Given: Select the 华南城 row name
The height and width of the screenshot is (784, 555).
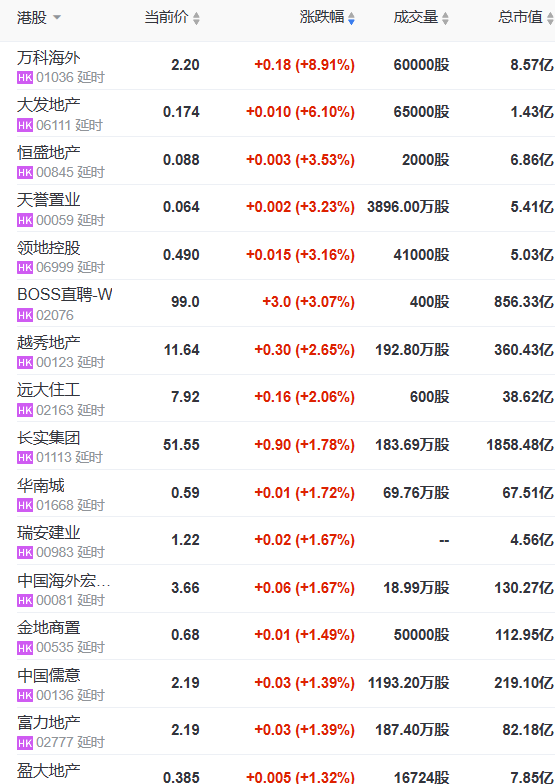Looking at the screenshot, I should pos(40,485).
